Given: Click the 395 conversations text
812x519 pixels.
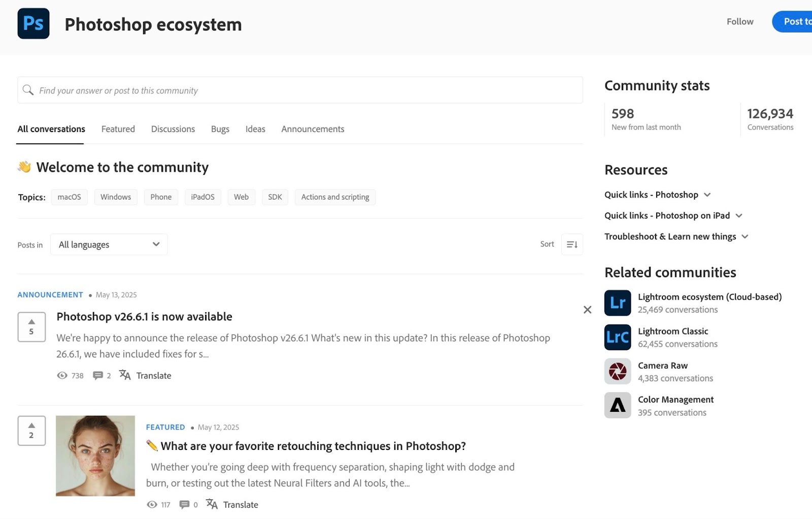Looking at the screenshot, I should (x=672, y=412).
